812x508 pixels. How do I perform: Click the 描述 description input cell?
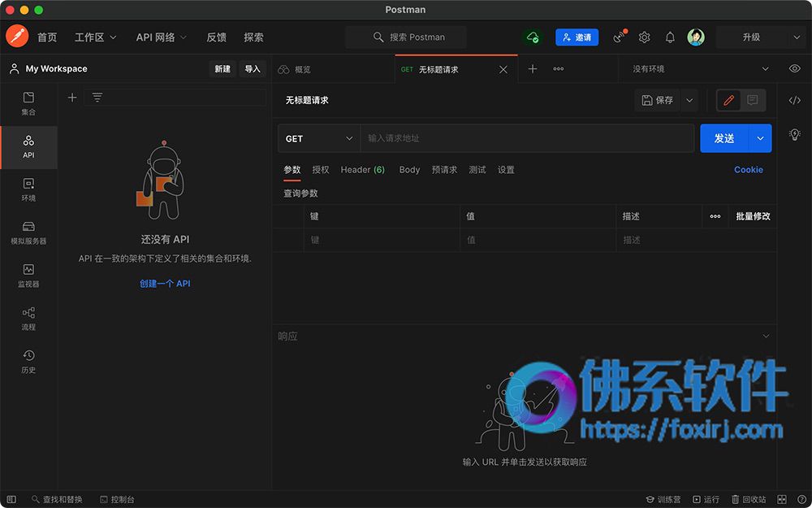click(x=696, y=240)
